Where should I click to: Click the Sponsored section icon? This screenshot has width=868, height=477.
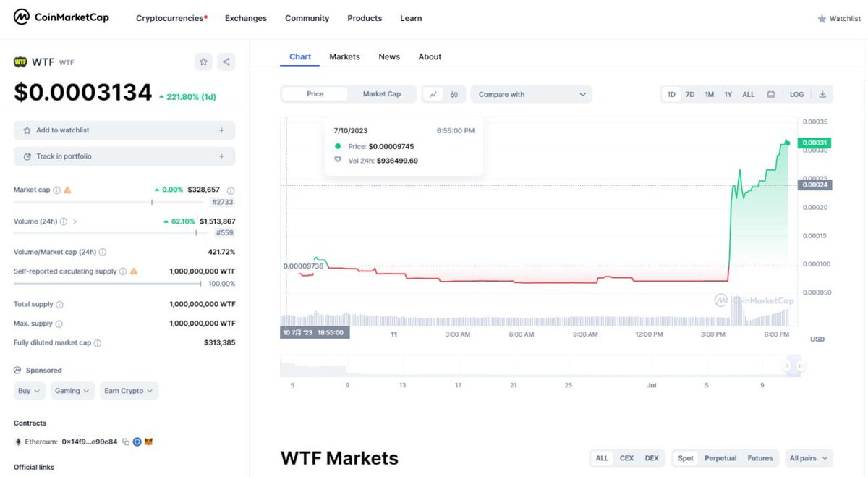[x=17, y=370]
